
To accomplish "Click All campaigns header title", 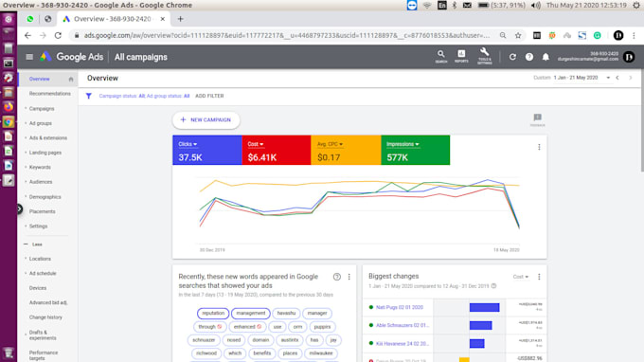I will tap(141, 57).
